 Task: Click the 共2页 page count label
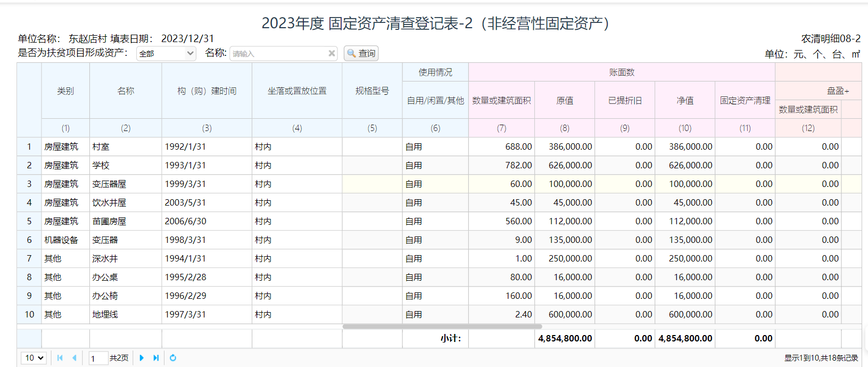(119, 358)
